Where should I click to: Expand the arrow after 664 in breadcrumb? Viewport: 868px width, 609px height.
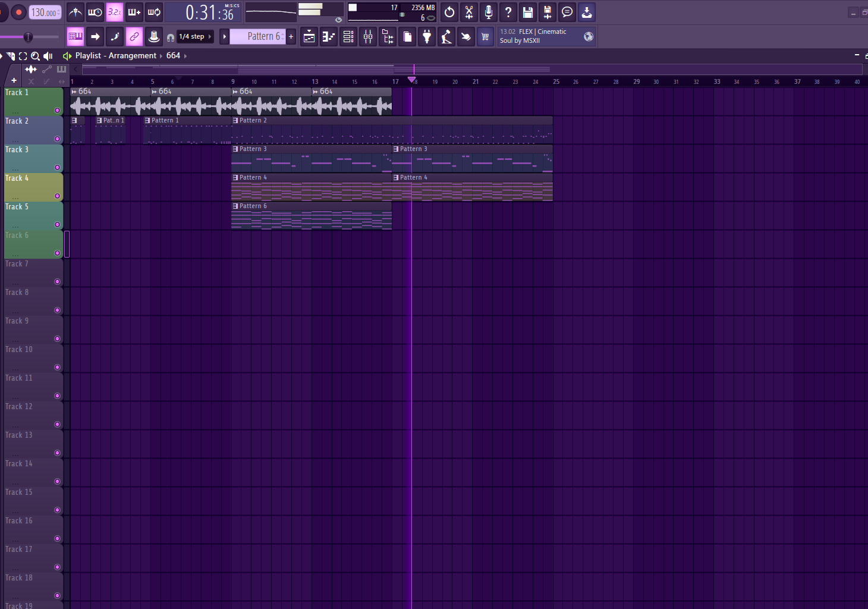[185, 56]
